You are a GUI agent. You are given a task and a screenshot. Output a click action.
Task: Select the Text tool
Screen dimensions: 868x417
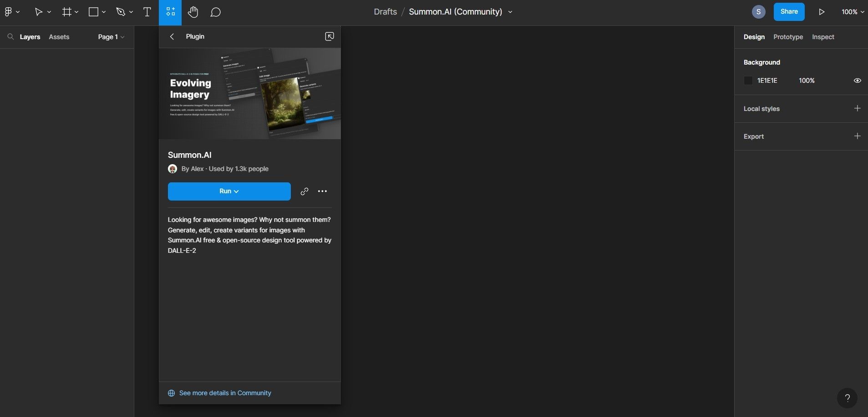pos(147,12)
